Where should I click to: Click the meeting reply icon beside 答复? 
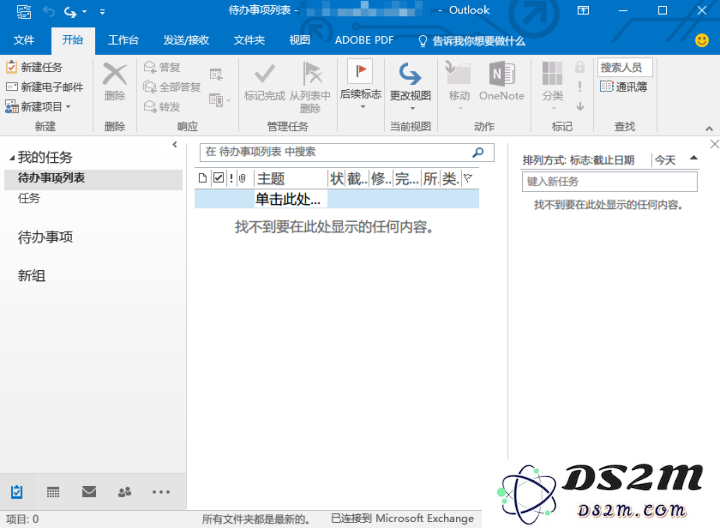216,74
